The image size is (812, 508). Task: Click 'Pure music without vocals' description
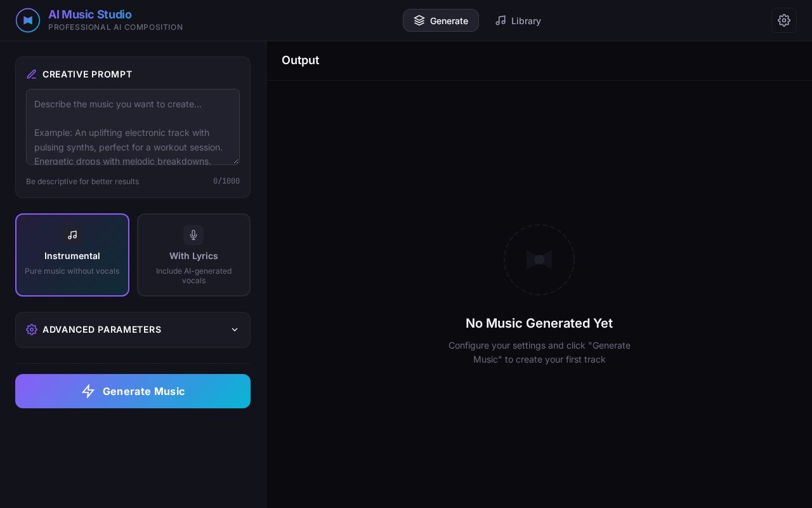pyautogui.click(x=72, y=271)
